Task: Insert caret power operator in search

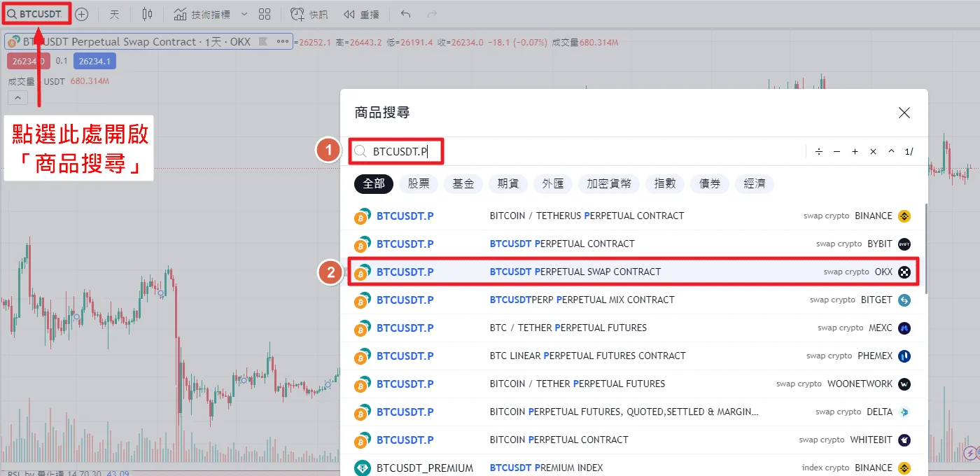Action: coord(891,151)
